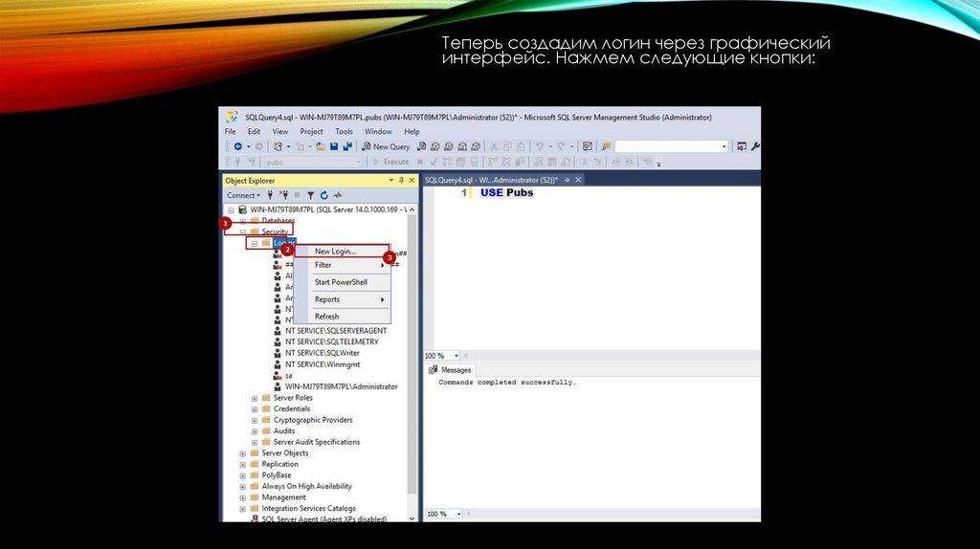Viewport: 980px width, 549px height.
Task: Expand the Management folder
Action: click(242, 498)
